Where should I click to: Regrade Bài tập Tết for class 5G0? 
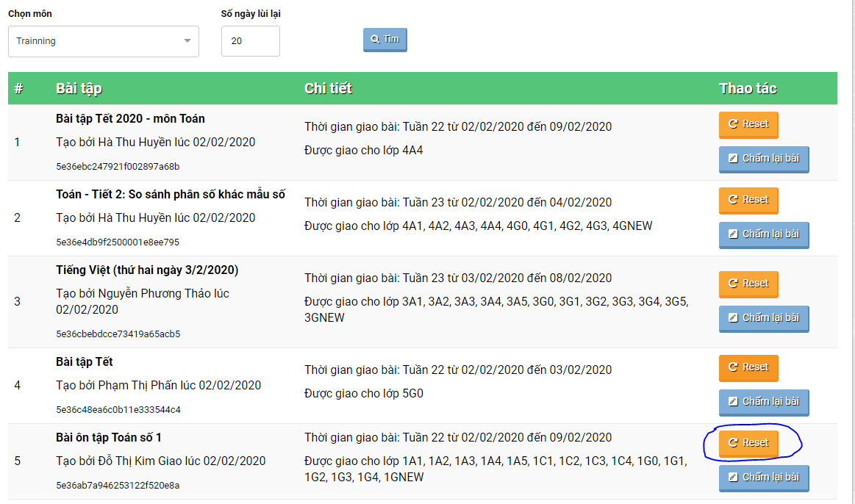(x=763, y=402)
